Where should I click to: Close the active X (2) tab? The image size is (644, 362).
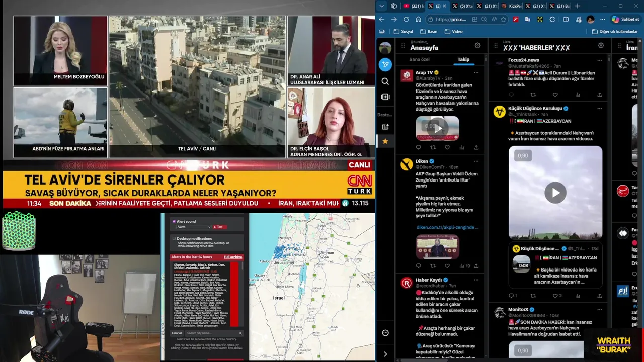pos(445,6)
